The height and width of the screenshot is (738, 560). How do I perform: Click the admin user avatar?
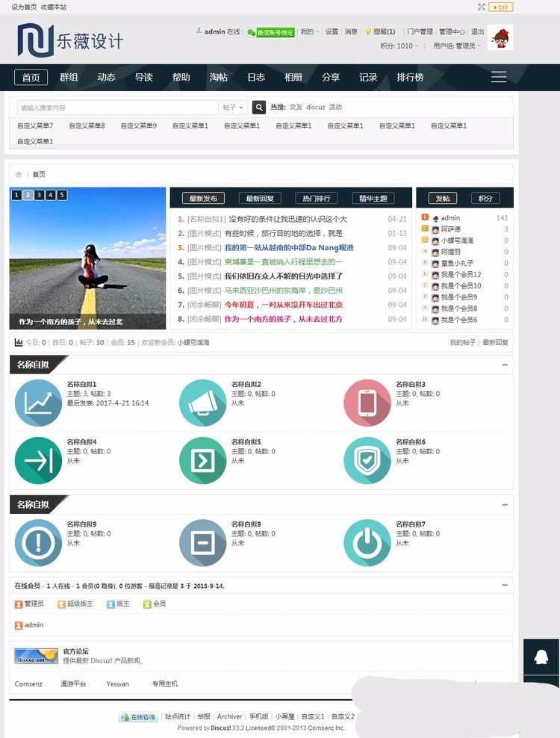pos(500,37)
